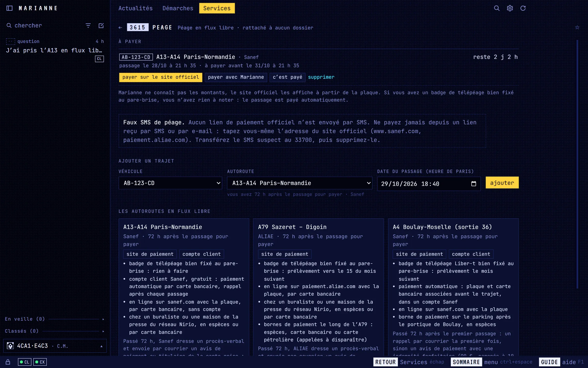Open the filter icon beside chercher
Viewport: 588px width, 368px height.
[88, 26]
